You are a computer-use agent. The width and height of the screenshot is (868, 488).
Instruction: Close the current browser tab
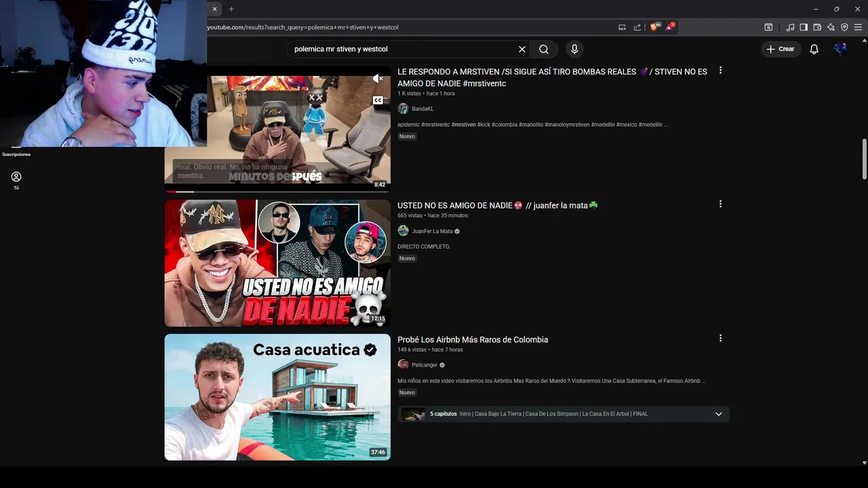coord(215,9)
